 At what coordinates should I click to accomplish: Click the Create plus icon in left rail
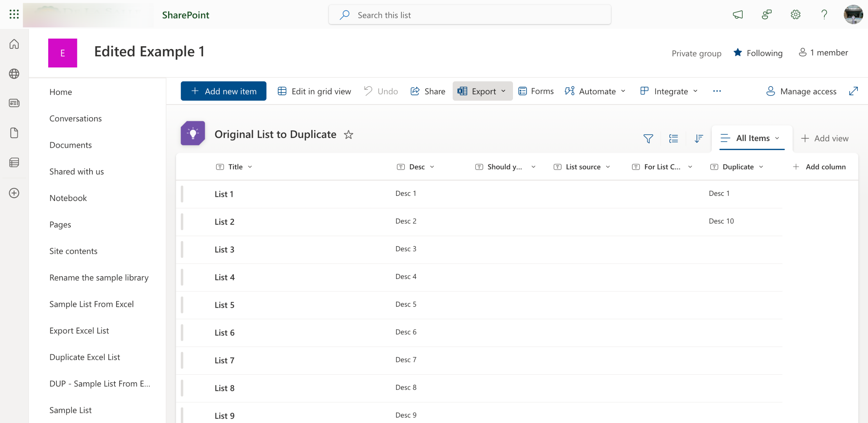14,193
